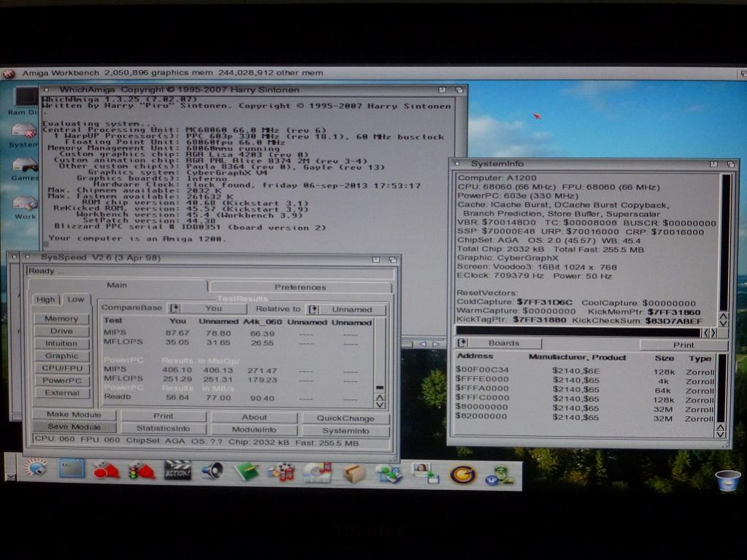The image size is (747, 560).
Task: Click the SysSpeed results scroll up arrow
Action: (380, 397)
